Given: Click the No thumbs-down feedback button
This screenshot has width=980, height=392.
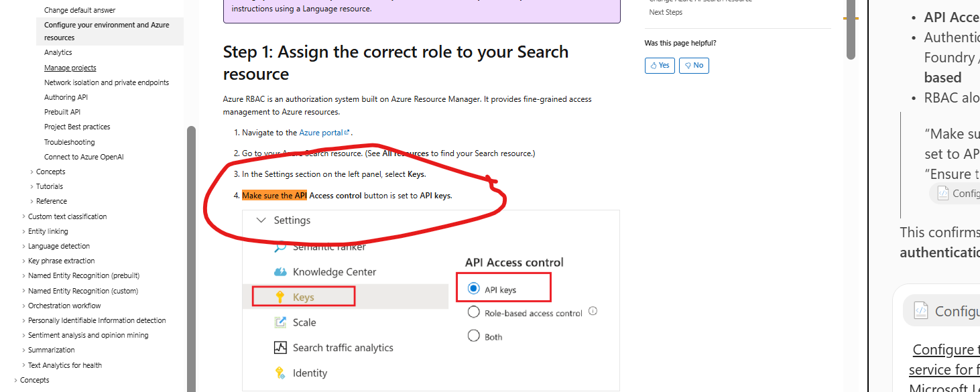Looking at the screenshot, I should click(694, 65).
